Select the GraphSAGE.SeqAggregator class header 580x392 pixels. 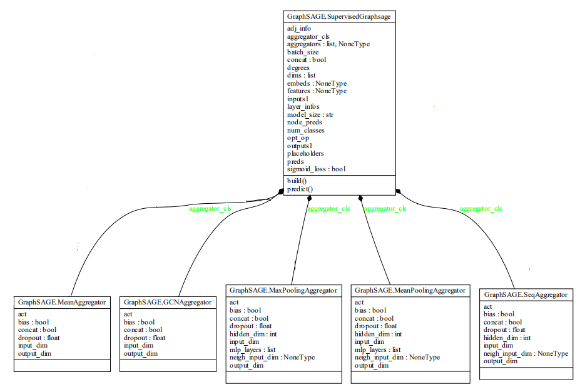526,294
